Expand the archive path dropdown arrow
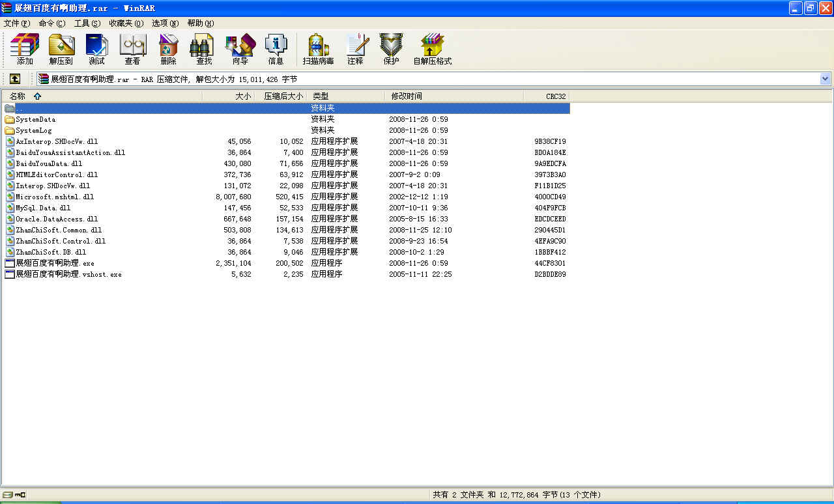This screenshot has width=834, height=504. (826, 79)
